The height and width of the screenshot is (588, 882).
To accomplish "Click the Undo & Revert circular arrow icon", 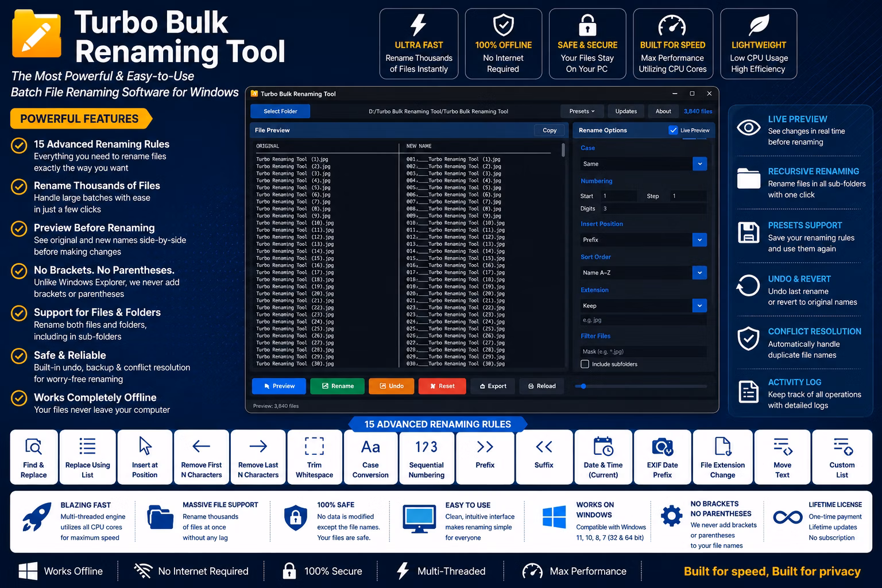I will [748, 285].
